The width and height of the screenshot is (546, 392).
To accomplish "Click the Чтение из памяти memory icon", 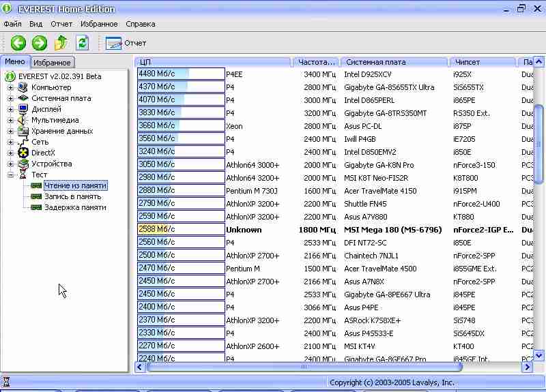I will point(36,185).
